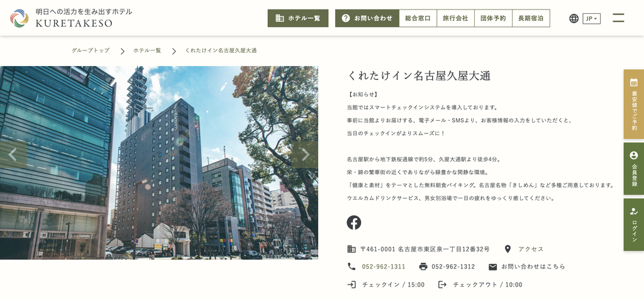This screenshot has width=644, height=298.
Task: Go to ホテル一覧 breadcrumb link
Action: click(147, 50)
